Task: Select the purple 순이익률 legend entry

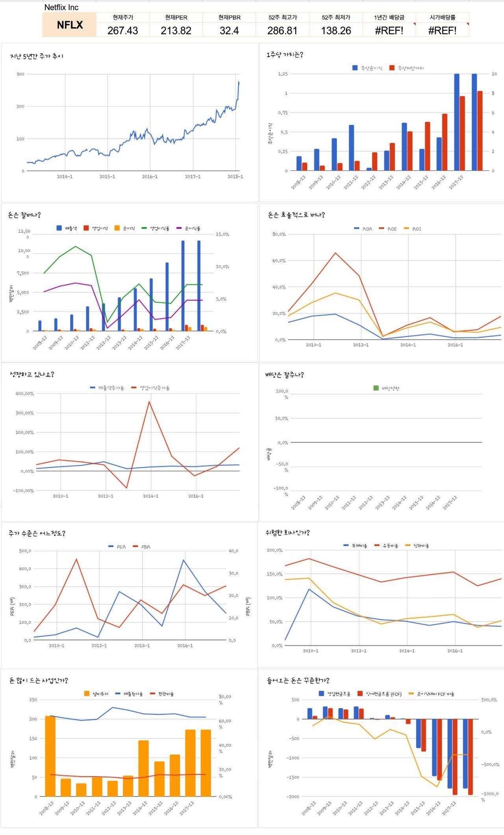Action: pyautogui.click(x=188, y=228)
